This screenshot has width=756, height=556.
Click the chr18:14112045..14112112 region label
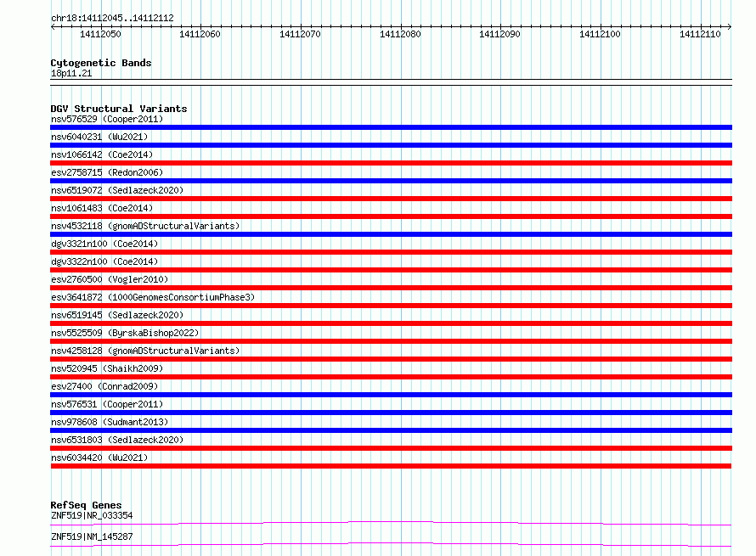(x=112, y=19)
